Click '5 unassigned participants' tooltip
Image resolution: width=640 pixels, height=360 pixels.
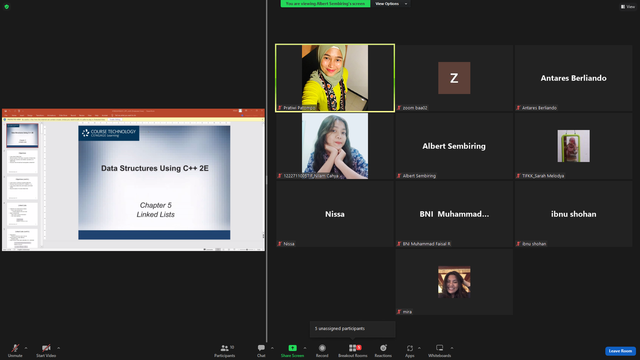click(x=352, y=329)
